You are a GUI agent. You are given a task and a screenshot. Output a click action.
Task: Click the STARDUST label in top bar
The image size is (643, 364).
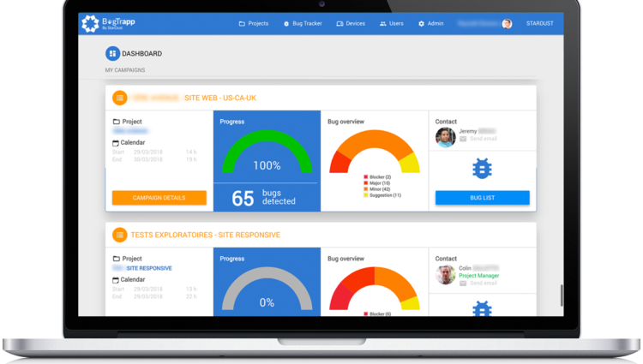tap(539, 23)
